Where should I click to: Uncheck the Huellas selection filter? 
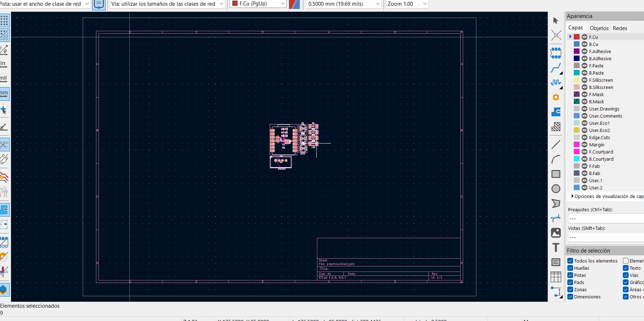click(570, 268)
